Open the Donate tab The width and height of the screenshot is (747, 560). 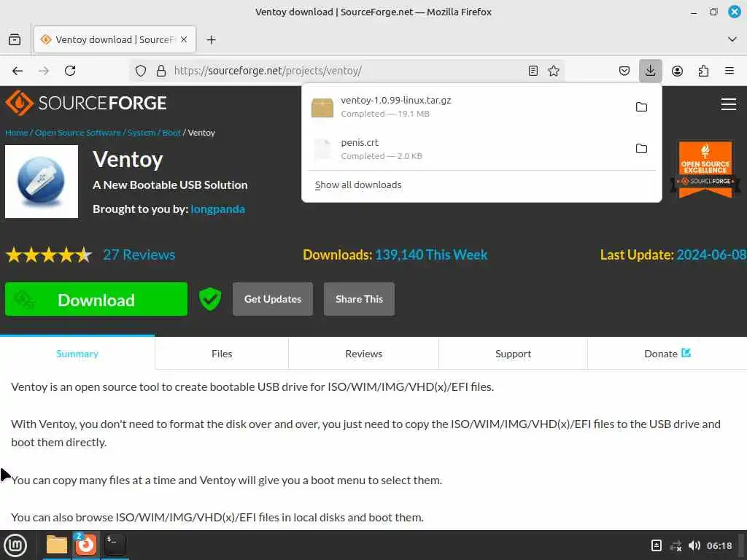[667, 354]
